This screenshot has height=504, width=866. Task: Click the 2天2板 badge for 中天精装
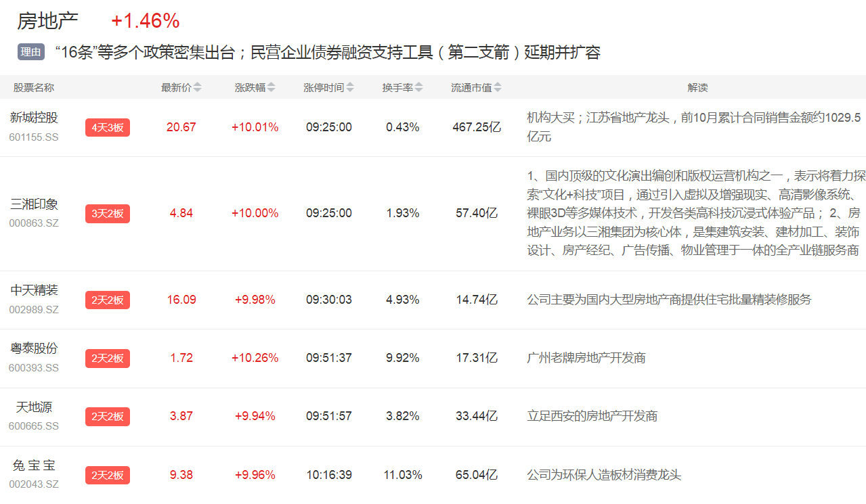[108, 300]
